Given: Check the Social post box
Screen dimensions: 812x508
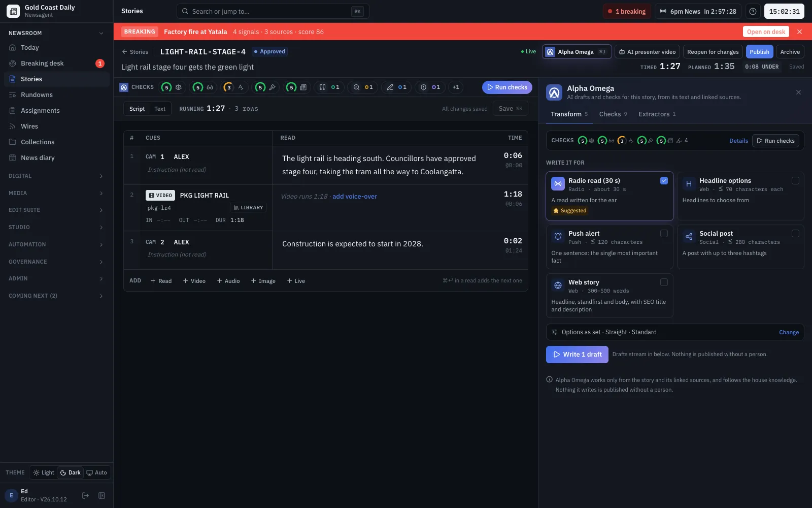Looking at the screenshot, I should [795, 233].
